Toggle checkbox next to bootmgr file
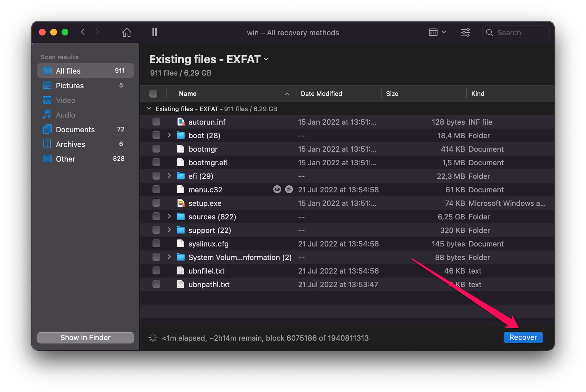 click(155, 149)
